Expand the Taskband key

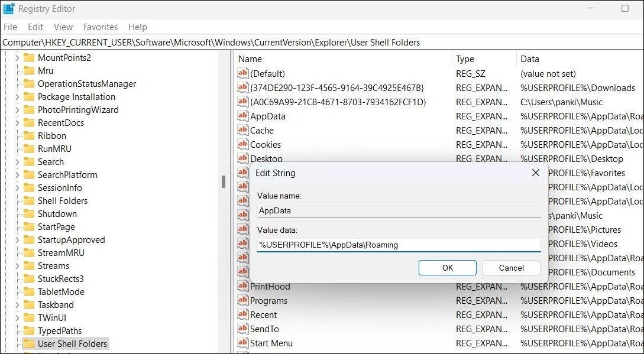[x=17, y=305]
